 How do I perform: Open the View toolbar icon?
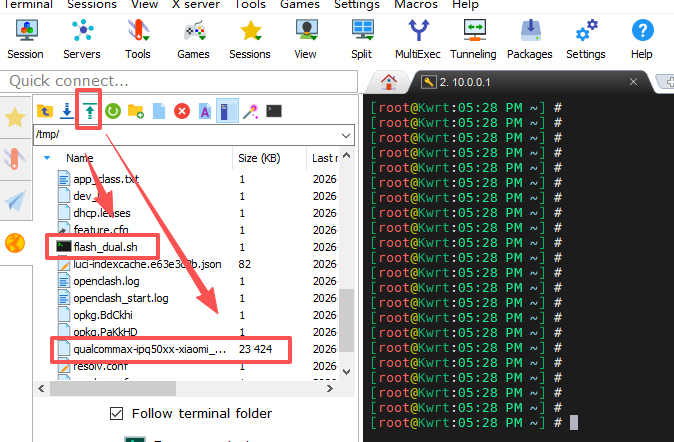point(306,39)
